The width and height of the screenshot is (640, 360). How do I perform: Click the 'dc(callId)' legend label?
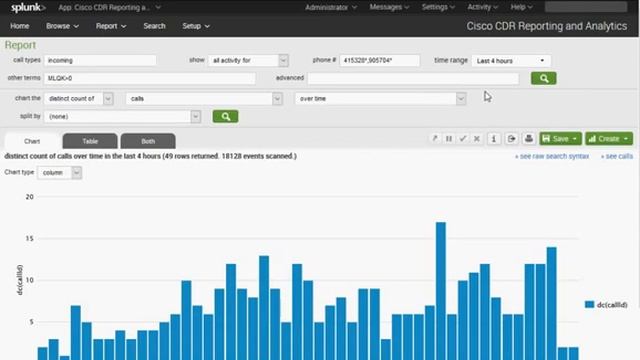(x=612, y=305)
